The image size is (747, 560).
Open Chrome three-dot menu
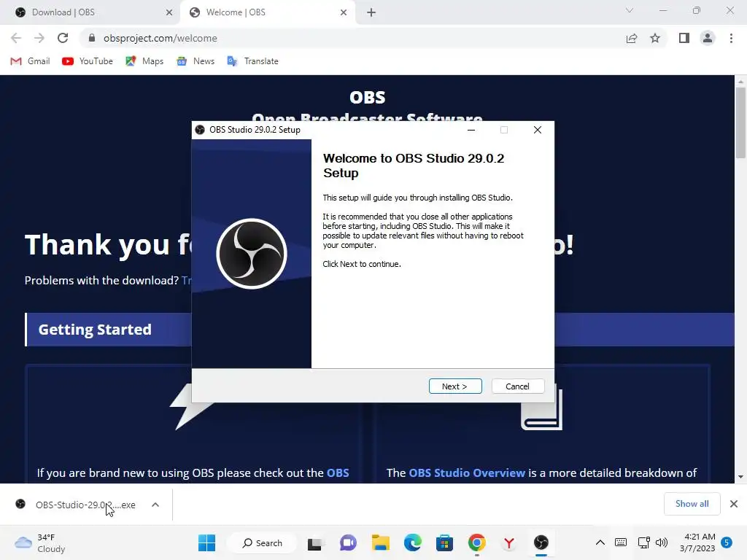(x=731, y=38)
